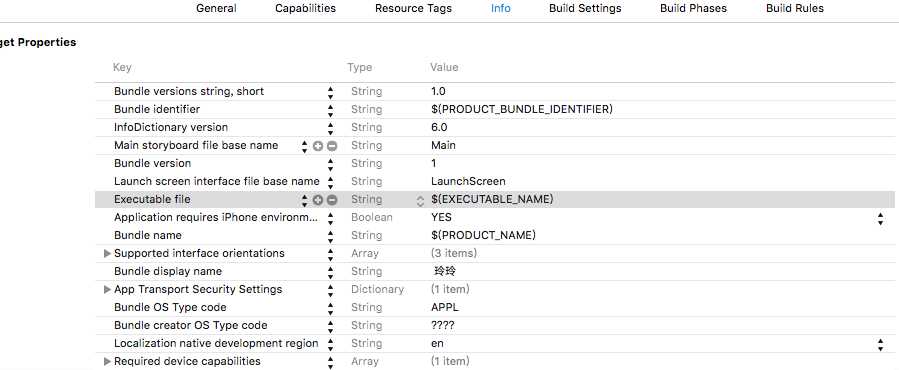899x370 pixels.
Task: Click the Value column header
Action: (444, 67)
